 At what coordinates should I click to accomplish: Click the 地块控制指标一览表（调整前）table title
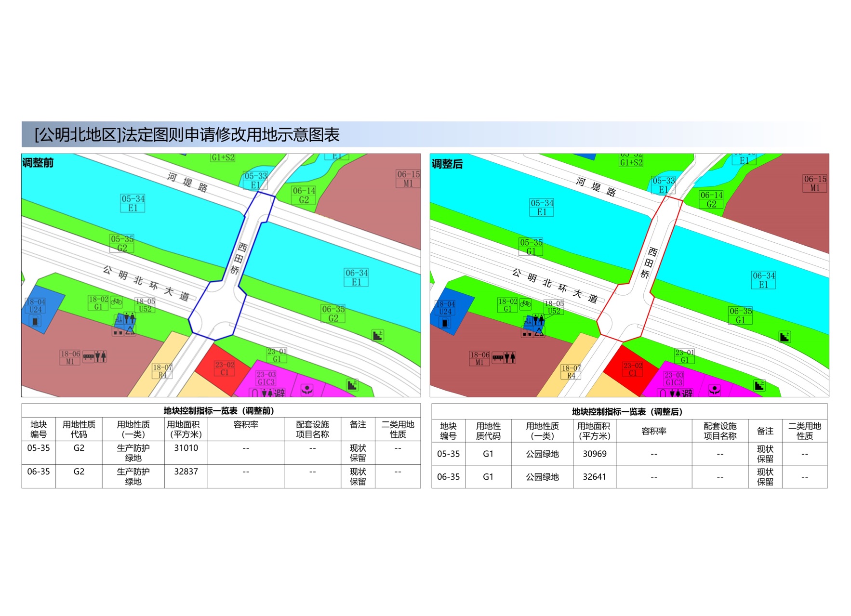point(219,411)
